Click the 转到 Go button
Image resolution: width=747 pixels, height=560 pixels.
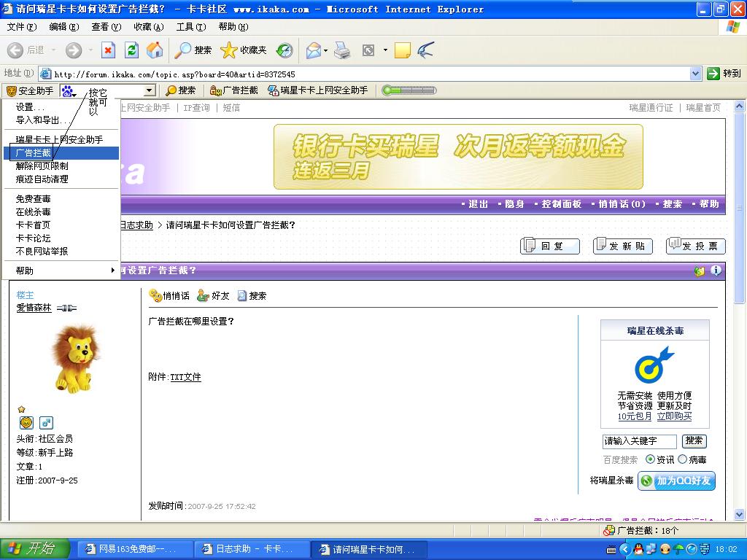pyautogui.click(x=724, y=74)
